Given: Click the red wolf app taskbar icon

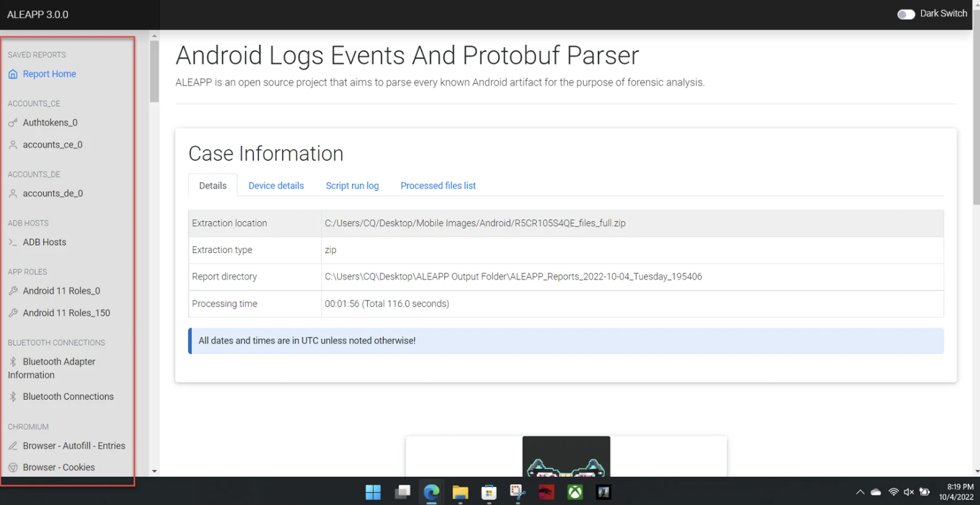Looking at the screenshot, I should (x=546, y=492).
